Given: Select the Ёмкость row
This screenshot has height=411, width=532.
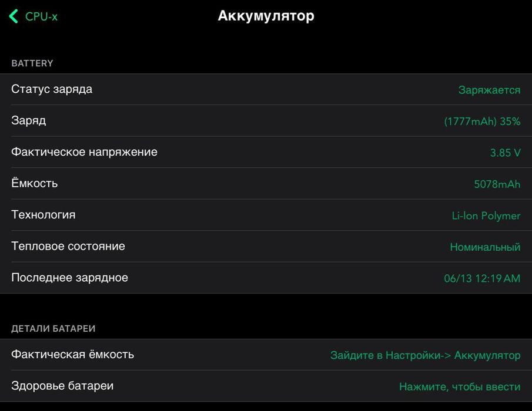Looking at the screenshot, I should pyautogui.click(x=35, y=183).
